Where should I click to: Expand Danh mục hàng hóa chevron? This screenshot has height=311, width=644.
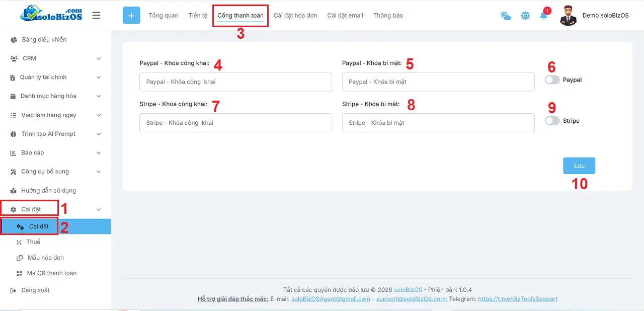tap(99, 96)
